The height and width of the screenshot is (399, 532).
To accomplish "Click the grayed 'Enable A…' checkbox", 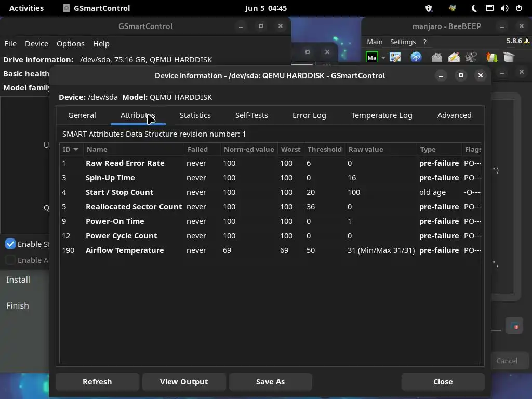I will [x=10, y=260].
